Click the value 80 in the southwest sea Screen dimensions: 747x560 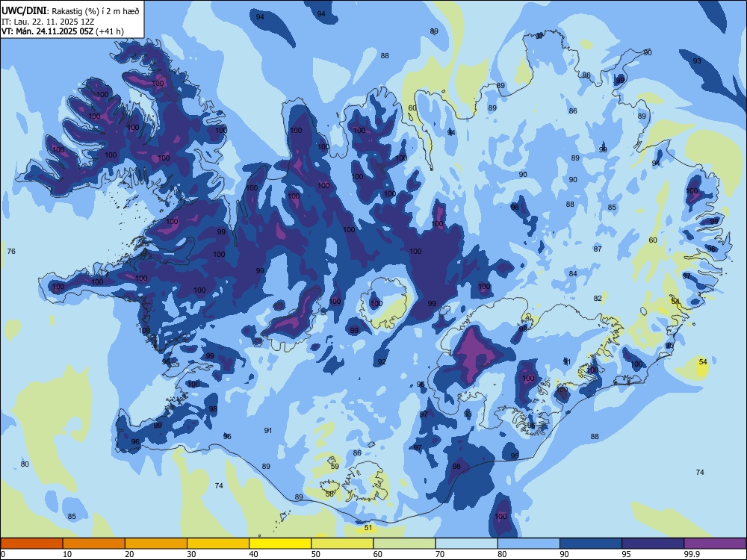pyautogui.click(x=25, y=464)
